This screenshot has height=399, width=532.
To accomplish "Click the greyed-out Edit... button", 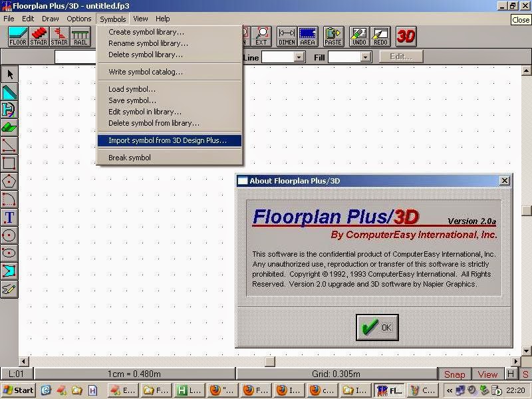I will [402, 57].
